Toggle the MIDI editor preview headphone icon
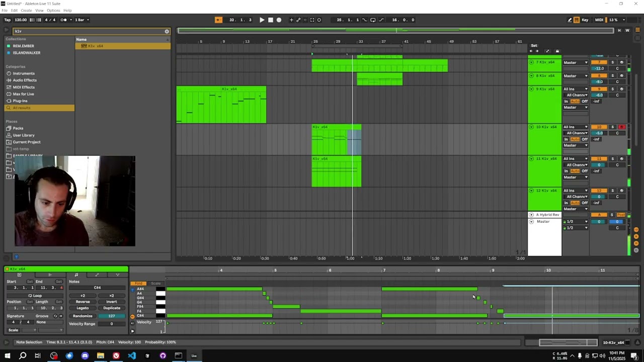Image resolution: width=644 pixels, height=362 pixels. pos(133,290)
